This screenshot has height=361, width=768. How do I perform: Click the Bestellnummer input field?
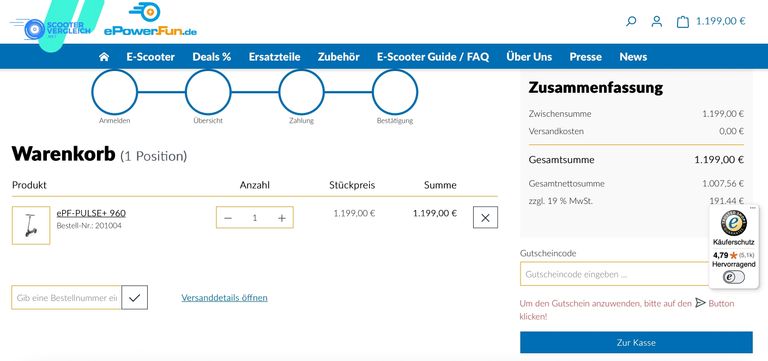67,297
